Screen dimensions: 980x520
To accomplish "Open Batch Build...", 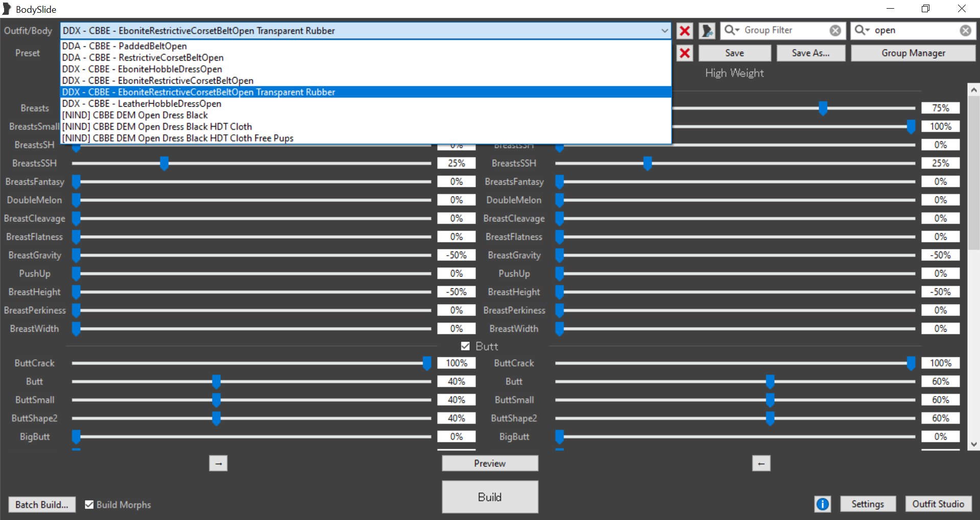I will tap(42, 505).
